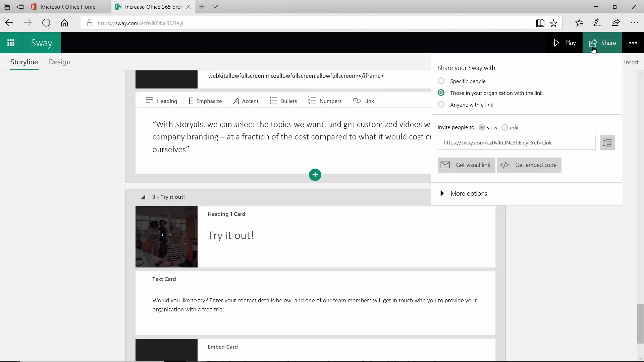Click the share link URL field
The width and height of the screenshot is (644, 362).
(517, 142)
